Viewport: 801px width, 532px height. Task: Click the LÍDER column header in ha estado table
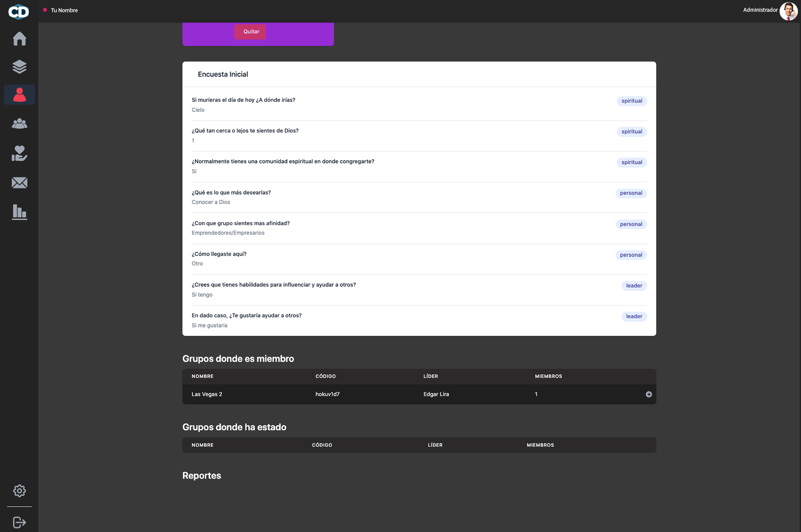[x=435, y=445]
